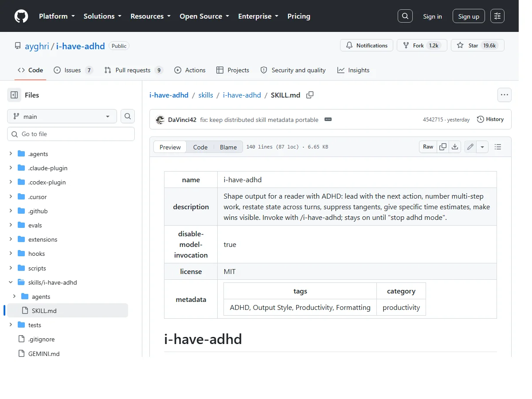This screenshot has height=399, width=532.
Task: Search this repository magnifier button
Action: coord(128,116)
